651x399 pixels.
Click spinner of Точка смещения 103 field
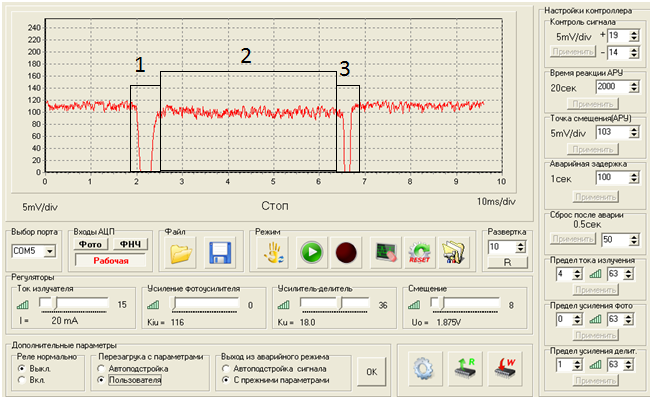pos(634,132)
